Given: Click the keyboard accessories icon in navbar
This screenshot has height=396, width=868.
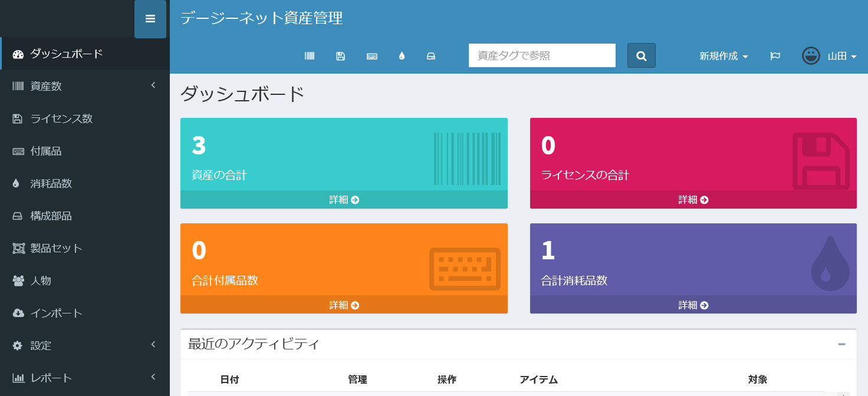Looking at the screenshot, I should 371,56.
